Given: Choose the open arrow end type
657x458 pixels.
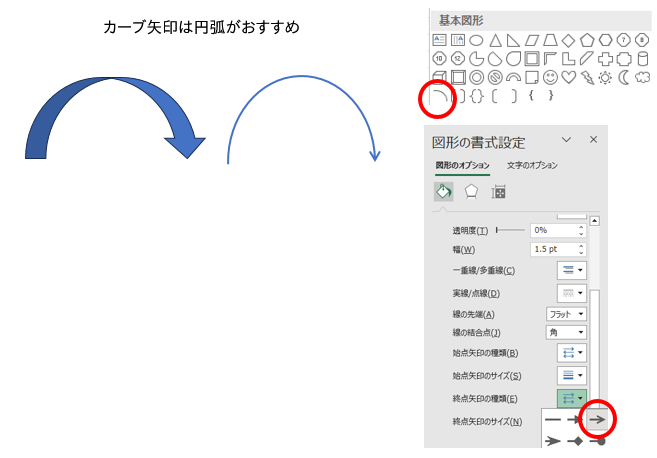Looking at the screenshot, I should [x=597, y=419].
